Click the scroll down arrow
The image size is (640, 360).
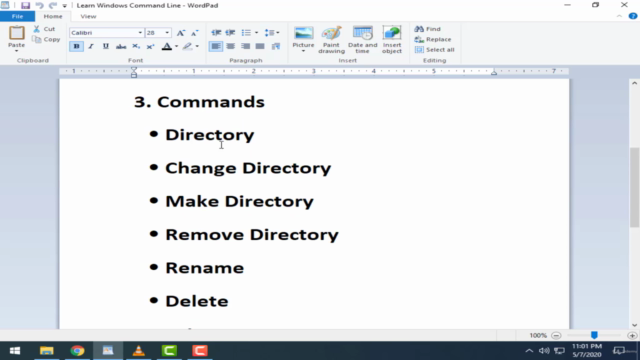634,325
